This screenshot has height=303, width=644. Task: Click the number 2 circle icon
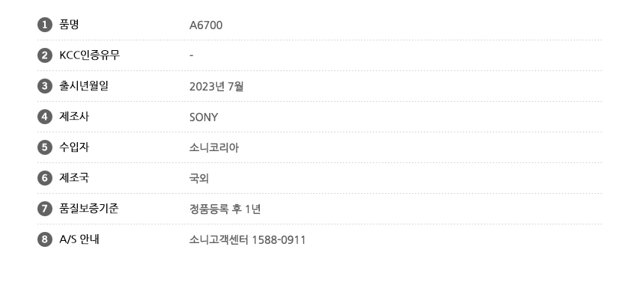[44, 55]
